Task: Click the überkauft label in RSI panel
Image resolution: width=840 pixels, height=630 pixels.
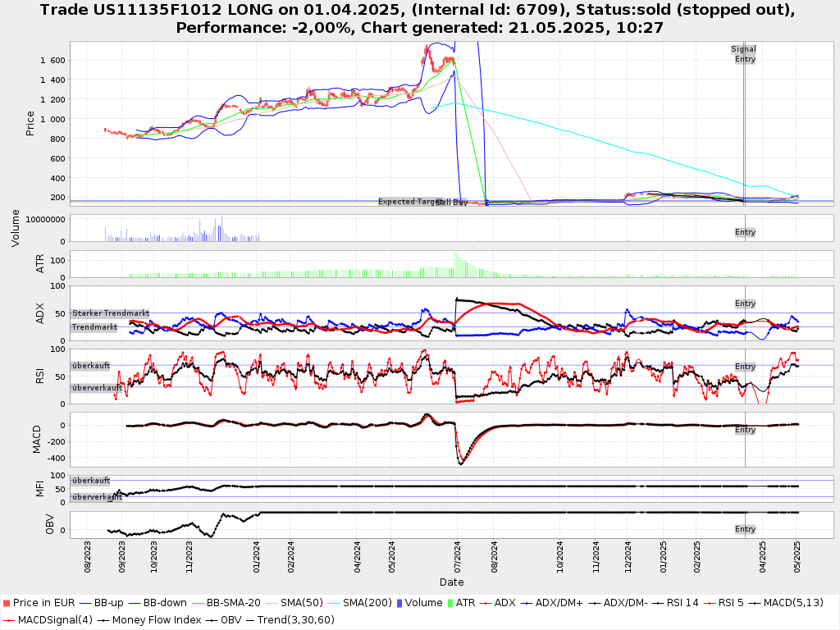Action: point(90,366)
